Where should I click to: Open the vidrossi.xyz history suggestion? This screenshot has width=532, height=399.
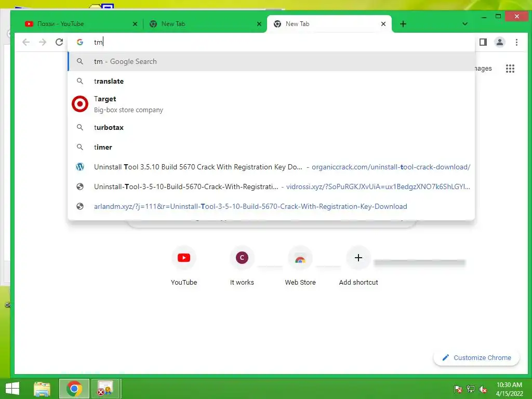pos(271,187)
